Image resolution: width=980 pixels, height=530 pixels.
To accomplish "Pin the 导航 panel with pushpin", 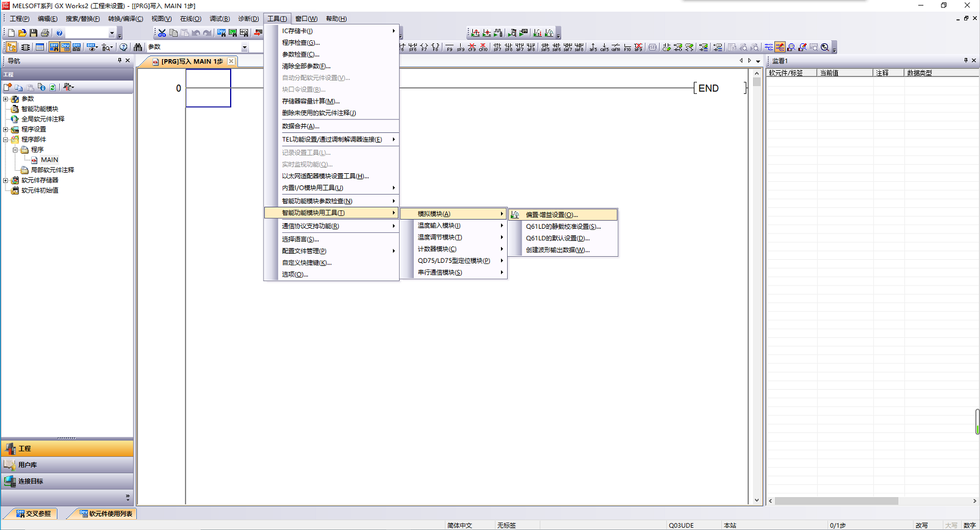I will 120,60.
